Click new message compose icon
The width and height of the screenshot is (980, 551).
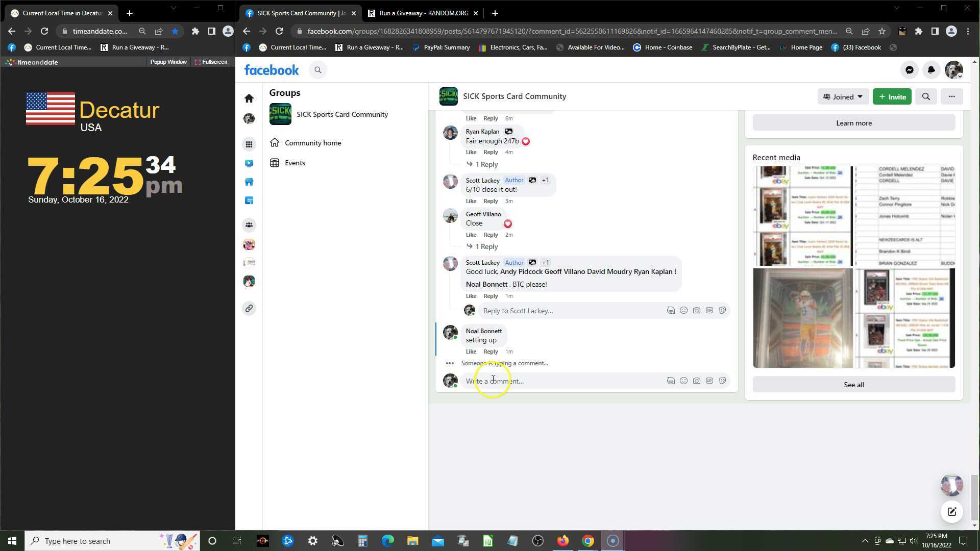tap(951, 512)
